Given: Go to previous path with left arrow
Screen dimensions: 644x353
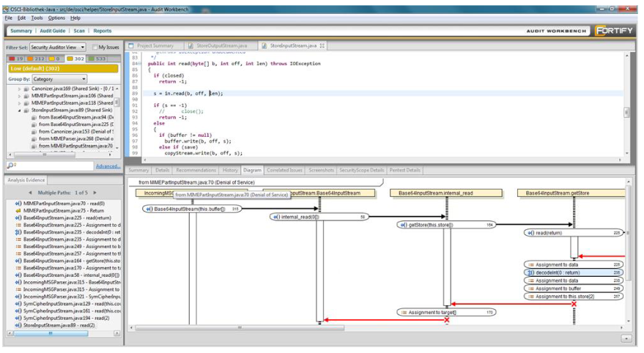Looking at the screenshot, I should (31, 193).
